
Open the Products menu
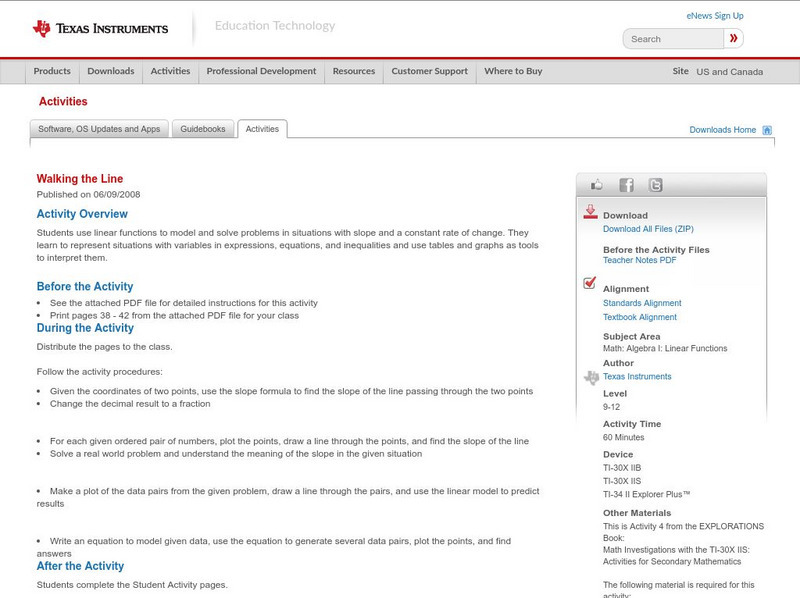[x=52, y=71]
